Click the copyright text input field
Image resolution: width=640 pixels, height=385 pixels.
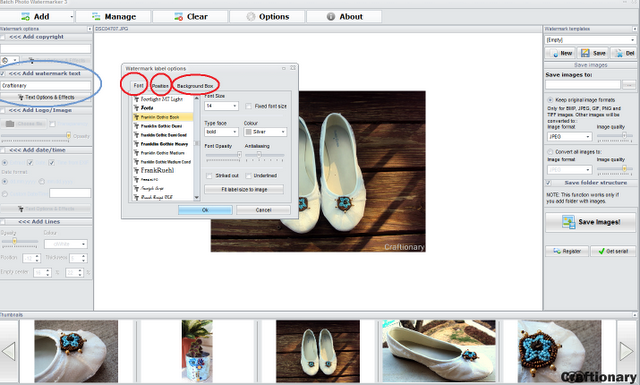point(45,49)
